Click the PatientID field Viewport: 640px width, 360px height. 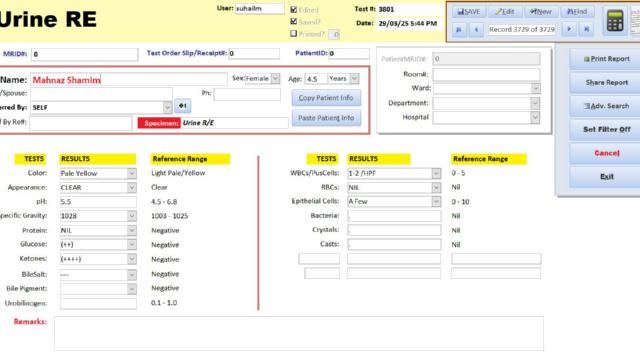coord(349,53)
